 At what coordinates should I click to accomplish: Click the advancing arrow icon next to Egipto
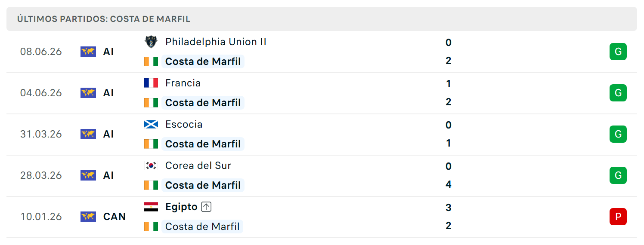coord(207,207)
